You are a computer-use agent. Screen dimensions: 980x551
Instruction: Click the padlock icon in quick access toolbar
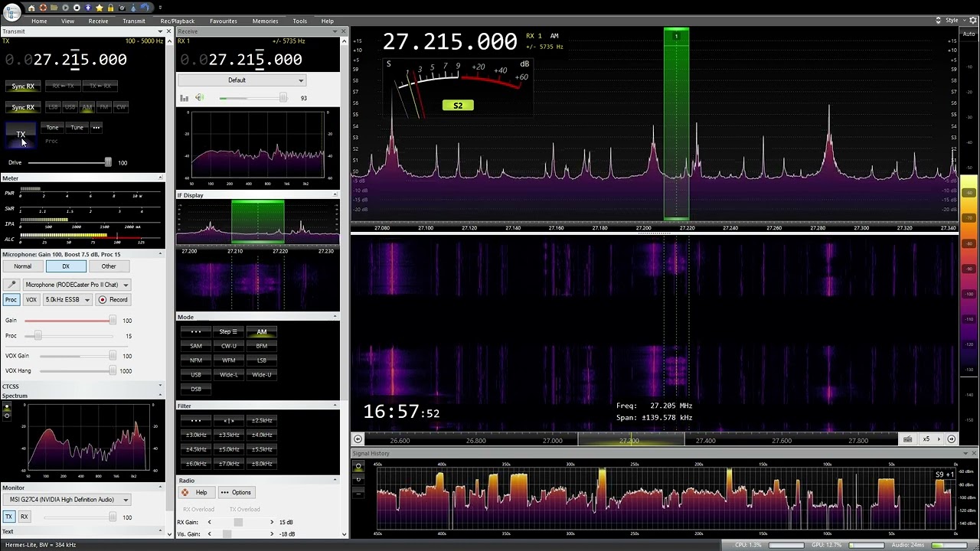110,8
